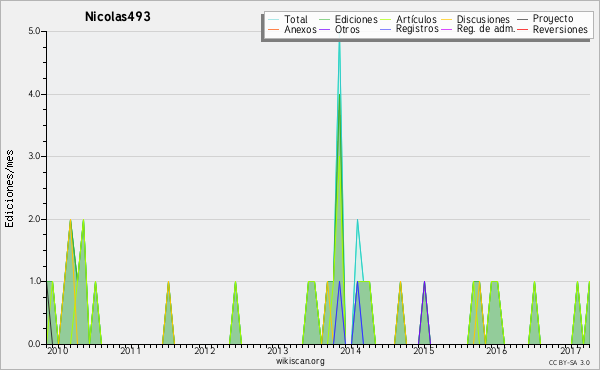Click the 2016 x-axis label
Image resolution: width=600 pixels, height=370 pixels.
tap(497, 351)
